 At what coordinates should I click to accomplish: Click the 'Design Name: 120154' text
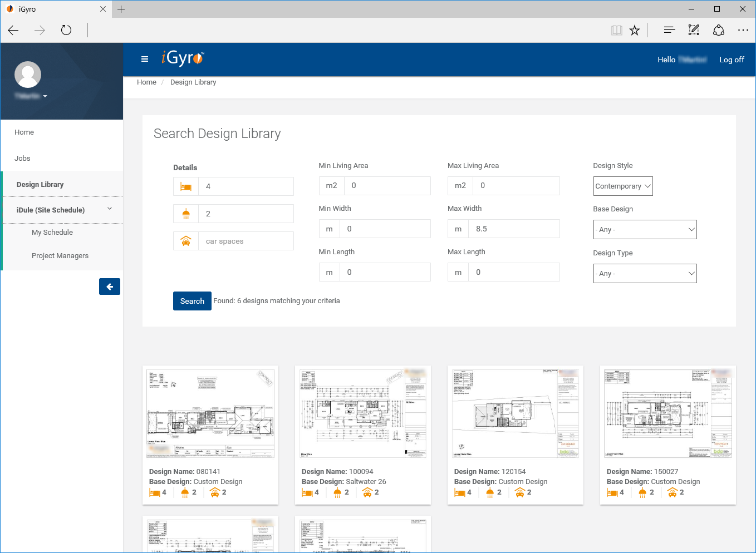click(x=490, y=472)
